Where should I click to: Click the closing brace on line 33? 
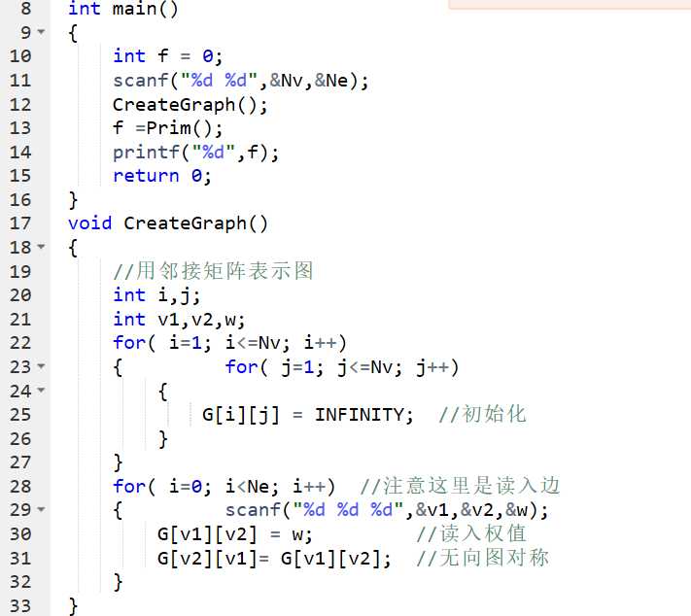point(73,606)
